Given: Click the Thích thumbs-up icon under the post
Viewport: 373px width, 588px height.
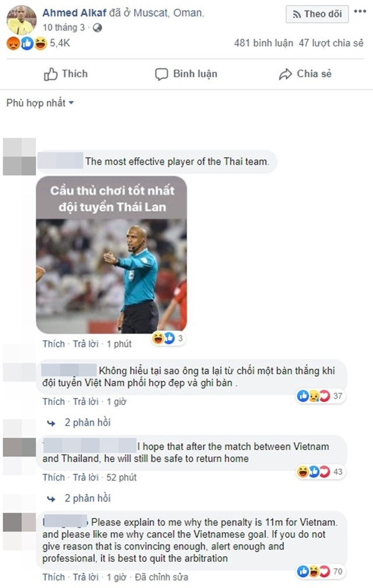Looking at the screenshot, I should tap(51, 75).
